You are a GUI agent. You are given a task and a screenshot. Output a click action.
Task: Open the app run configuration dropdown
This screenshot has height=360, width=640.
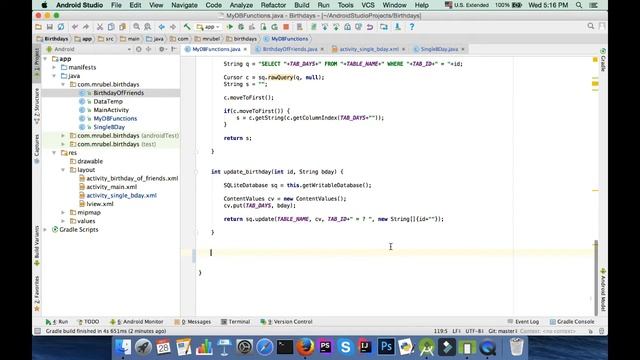click(x=208, y=27)
